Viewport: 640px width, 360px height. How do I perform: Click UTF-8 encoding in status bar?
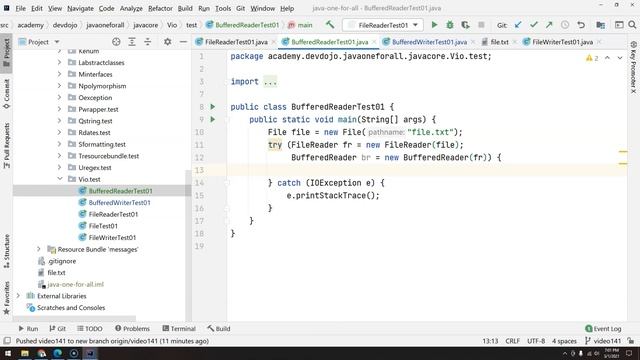tap(536, 340)
